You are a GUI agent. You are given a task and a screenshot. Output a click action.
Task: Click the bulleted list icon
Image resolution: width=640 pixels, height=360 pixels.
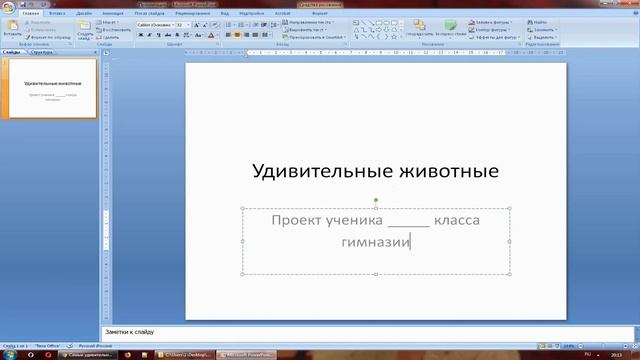pos(229,25)
